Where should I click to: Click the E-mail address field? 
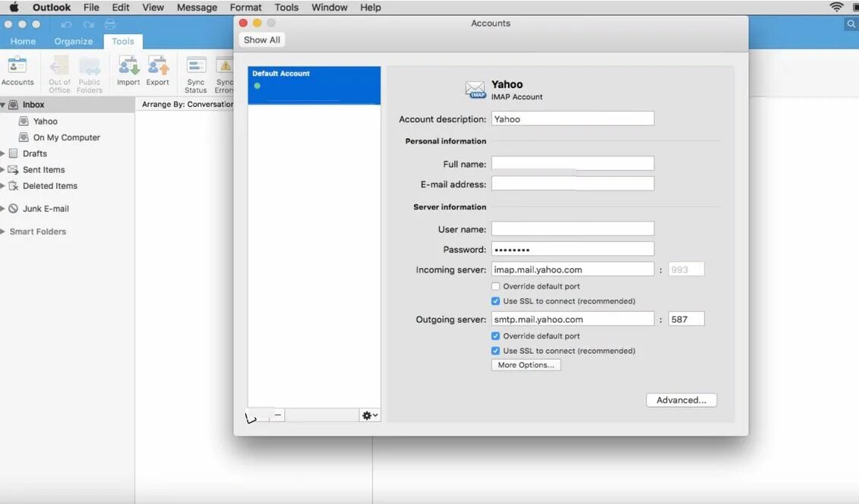click(573, 184)
